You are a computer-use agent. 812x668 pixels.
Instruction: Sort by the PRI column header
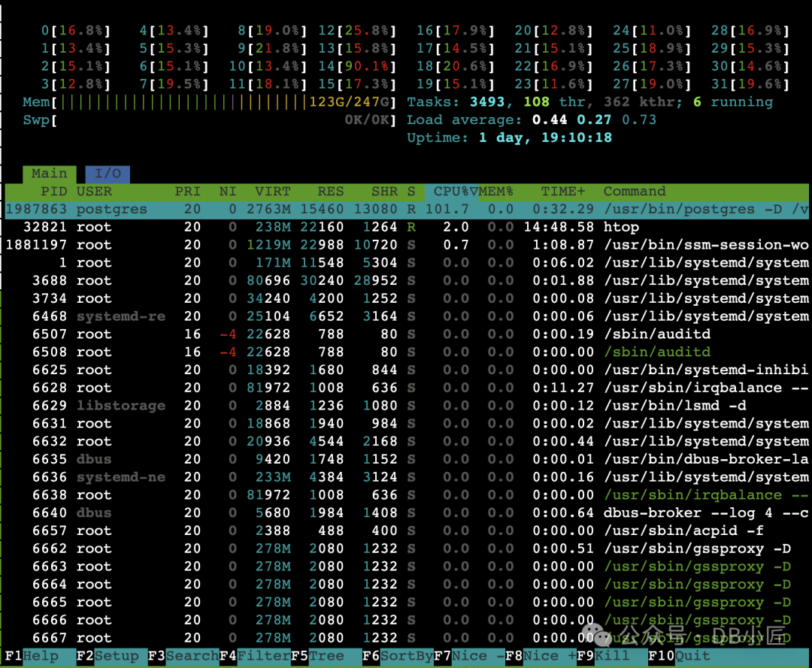187,192
